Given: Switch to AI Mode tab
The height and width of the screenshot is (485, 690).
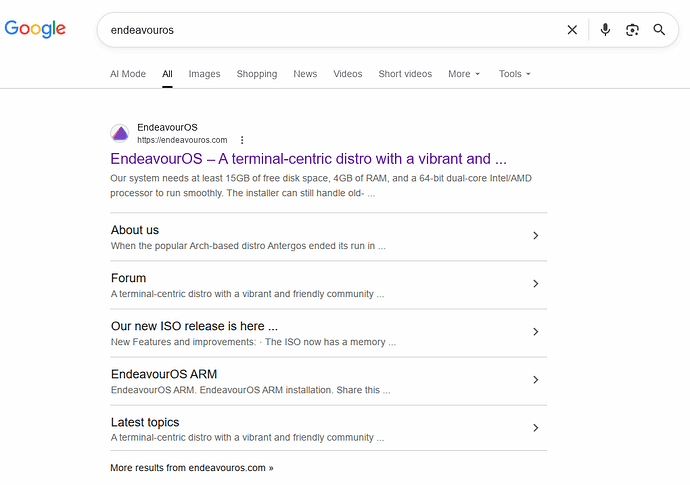Looking at the screenshot, I should pyautogui.click(x=128, y=74).
